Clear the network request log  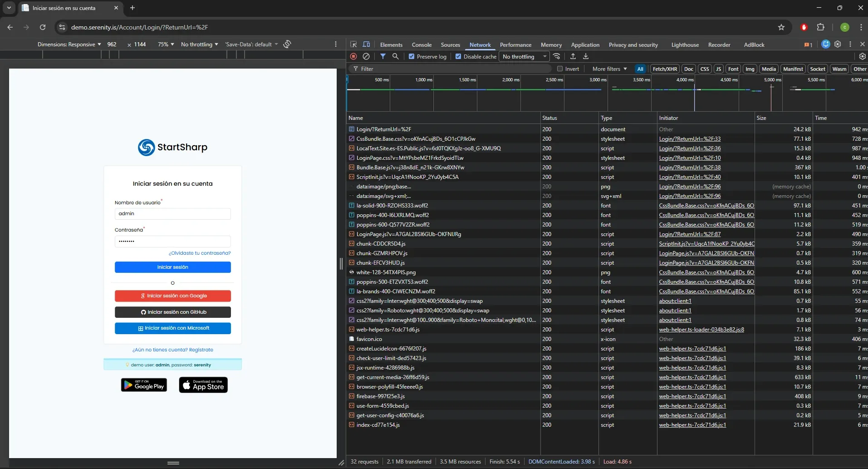pyautogui.click(x=367, y=56)
